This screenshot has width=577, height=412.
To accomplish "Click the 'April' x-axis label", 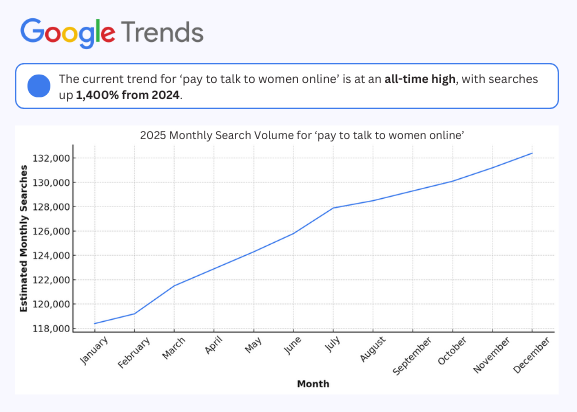I will (213, 345).
